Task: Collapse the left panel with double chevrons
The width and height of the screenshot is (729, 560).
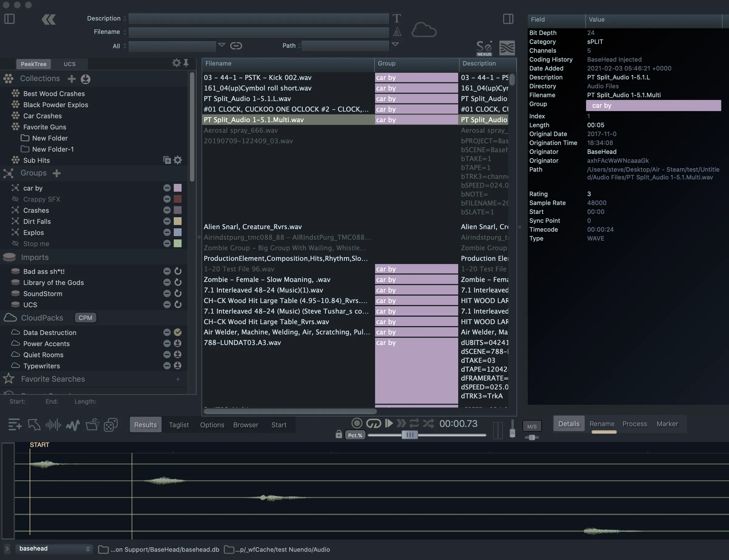Action: (49, 19)
